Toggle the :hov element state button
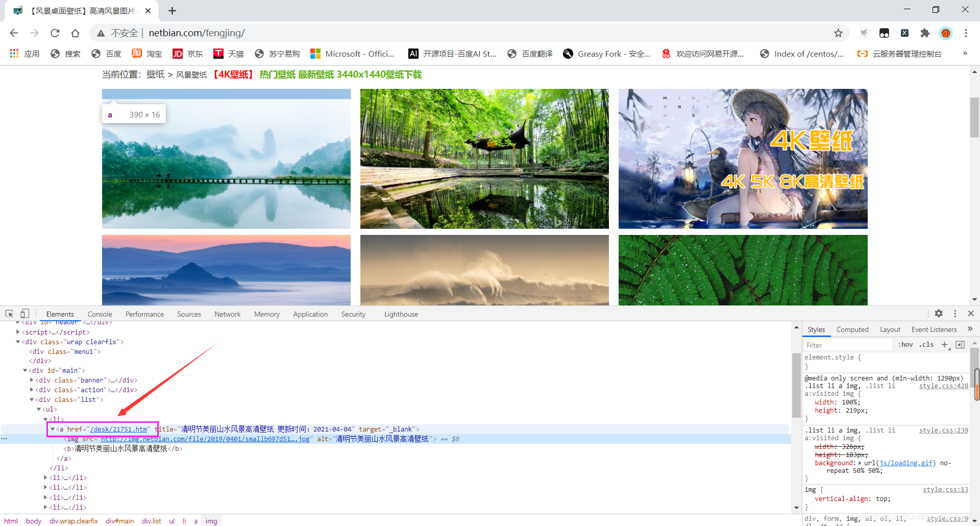This screenshot has width=980, height=526. coord(905,345)
